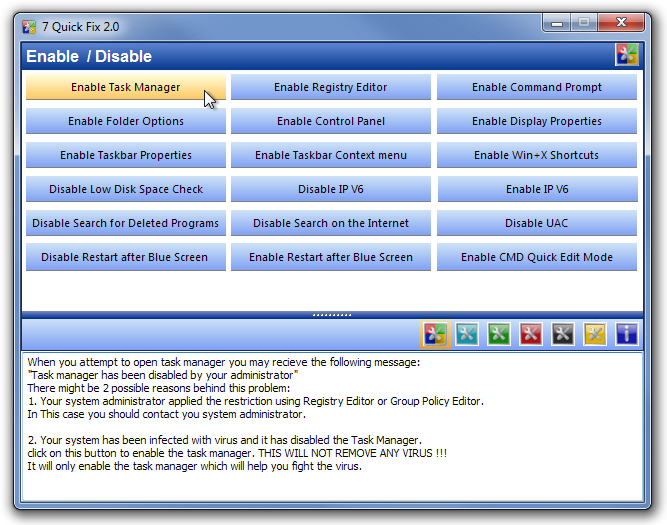Click Enable Taskbar Properties button
Screen dimensions: 667x525
click(126, 155)
